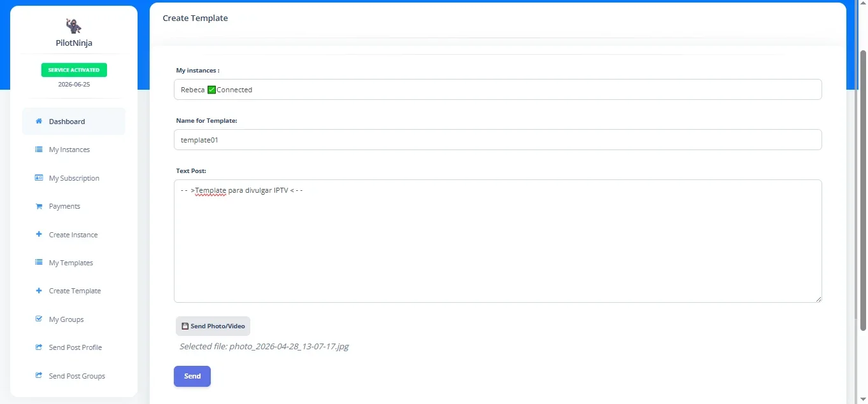This screenshot has height=404, width=868.
Task: Select Create Instance in sidebar
Action: pyautogui.click(x=74, y=235)
